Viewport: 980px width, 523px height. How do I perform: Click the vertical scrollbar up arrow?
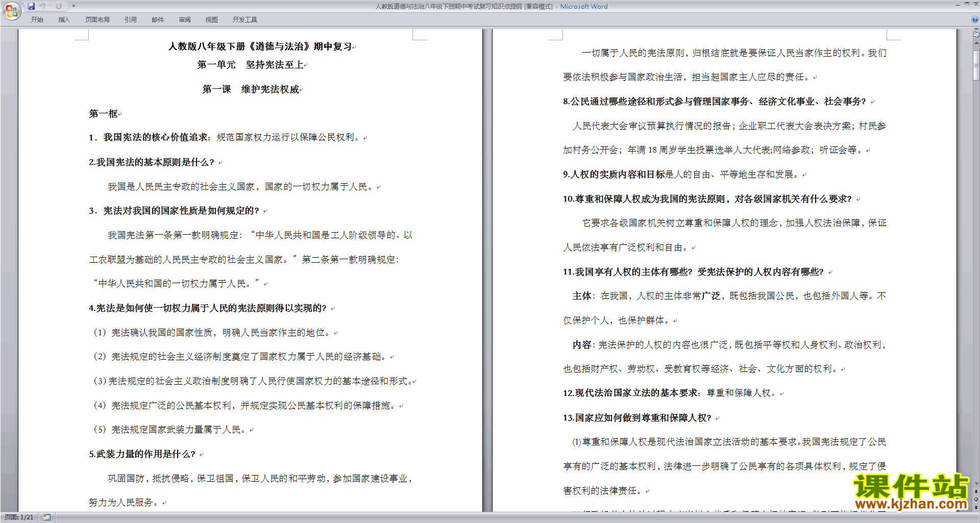976,43
